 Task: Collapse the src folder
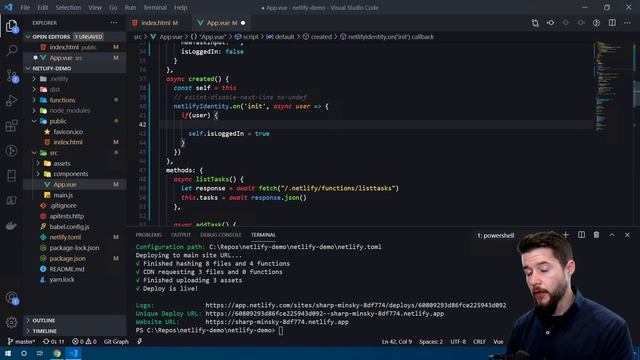pos(75,153)
